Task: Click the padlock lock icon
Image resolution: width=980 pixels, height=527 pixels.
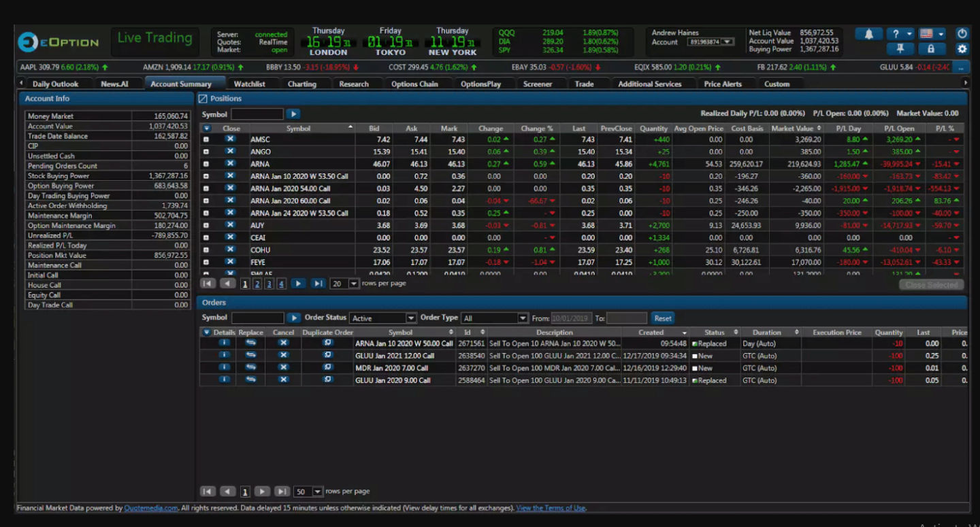Action: [x=931, y=49]
